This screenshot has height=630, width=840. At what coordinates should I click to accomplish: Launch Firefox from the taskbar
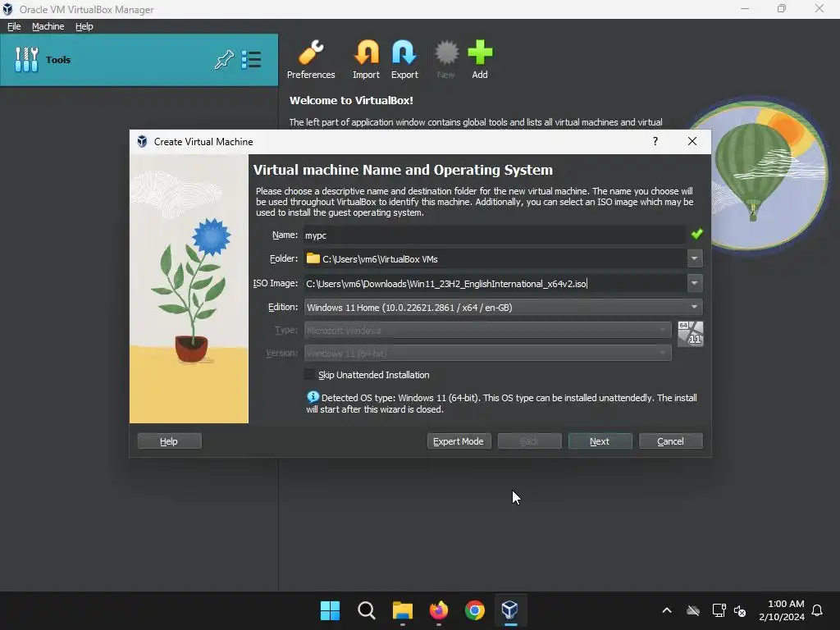(x=439, y=610)
